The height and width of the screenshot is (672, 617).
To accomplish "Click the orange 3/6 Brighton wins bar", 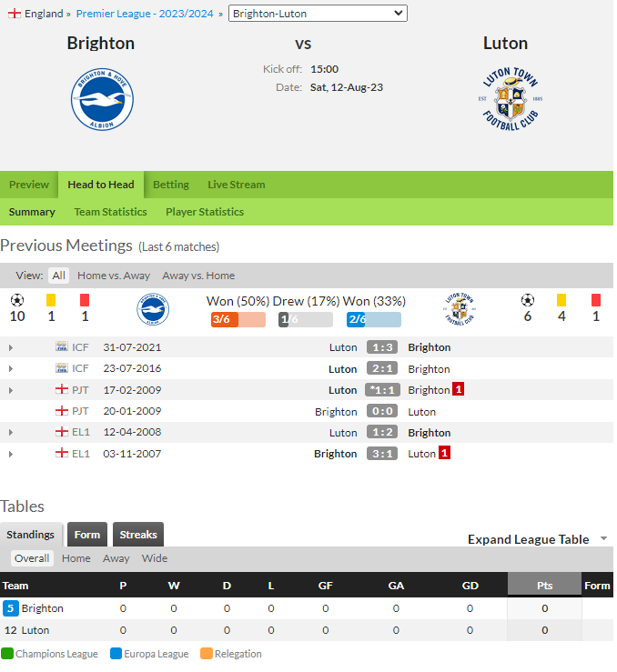I will [238, 319].
